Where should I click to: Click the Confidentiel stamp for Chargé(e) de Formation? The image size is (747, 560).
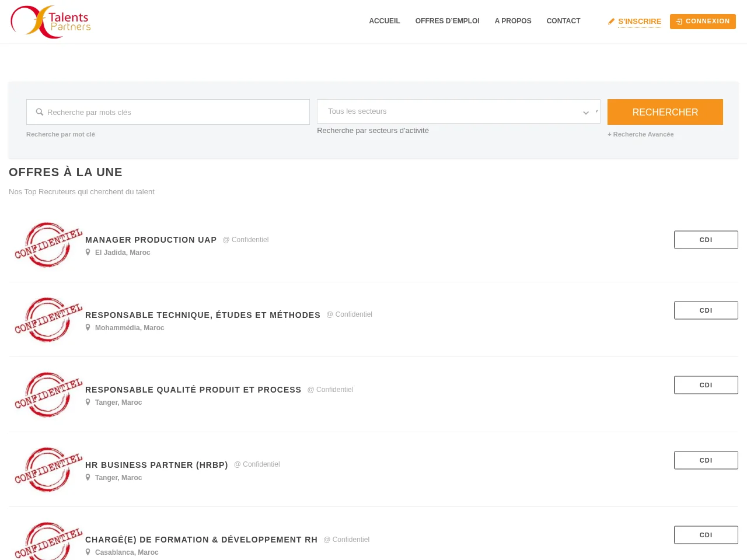click(x=48, y=541)
